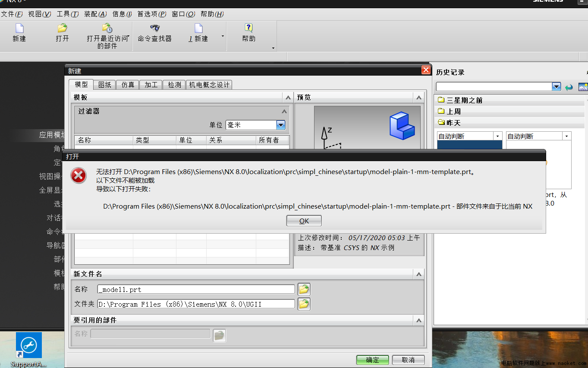The width and height of the screenshot is (588, 368).
Task: Open the 单位 毫米 dropdown
Action: 281,125
